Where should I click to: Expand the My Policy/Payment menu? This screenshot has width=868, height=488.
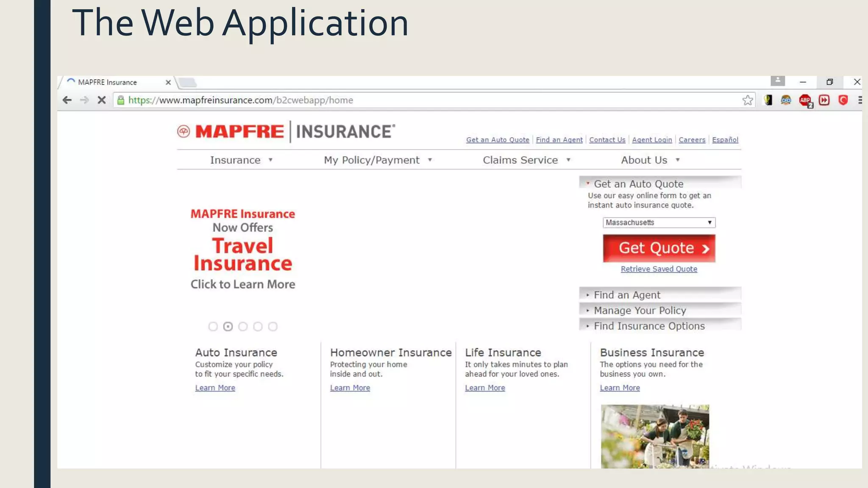click(378, 160)
